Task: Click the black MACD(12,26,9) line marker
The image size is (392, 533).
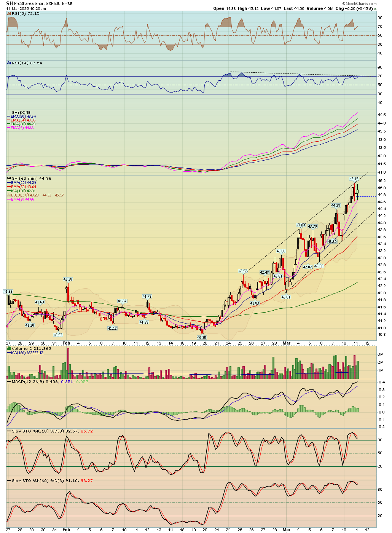Action: tap(9, 381)
